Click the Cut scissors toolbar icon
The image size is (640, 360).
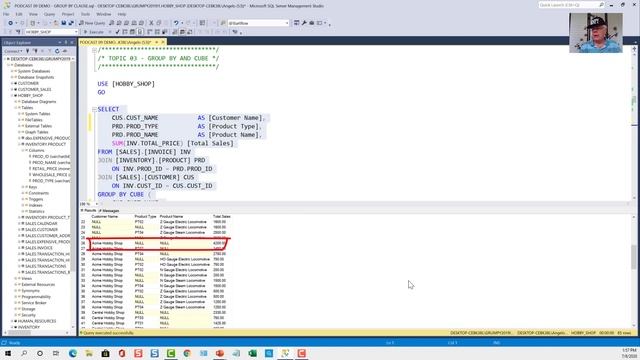click(x=151, y=23)
